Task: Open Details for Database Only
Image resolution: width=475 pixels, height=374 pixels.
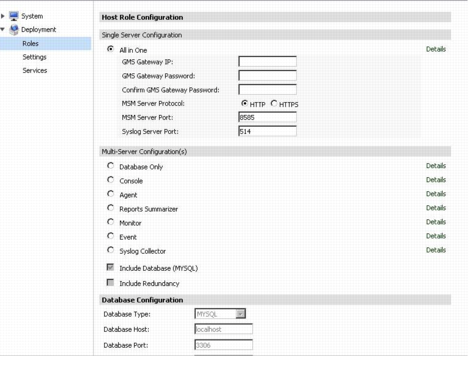Action: (x=436, y=166)
